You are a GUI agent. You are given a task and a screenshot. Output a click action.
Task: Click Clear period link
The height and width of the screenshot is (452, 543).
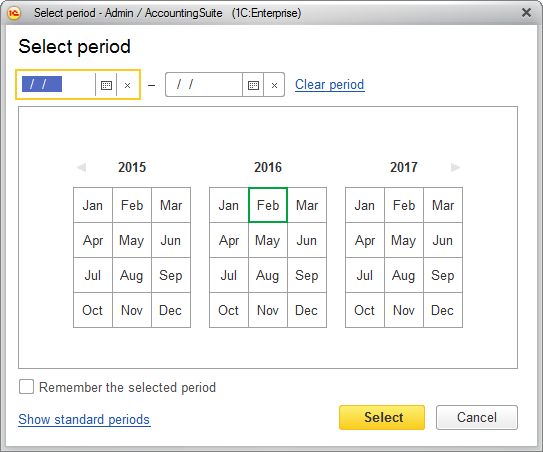[x=329, y=84]
